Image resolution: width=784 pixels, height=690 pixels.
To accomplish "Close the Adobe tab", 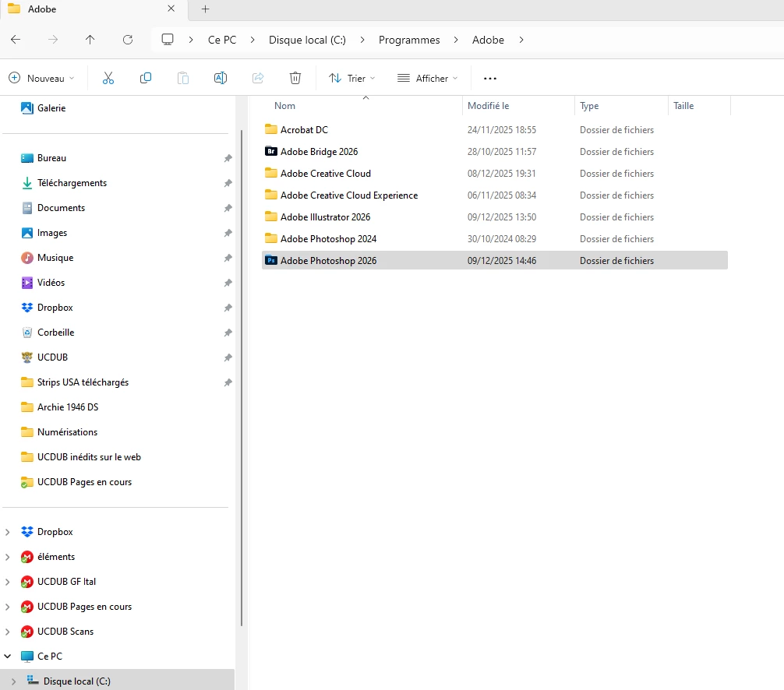I will [171, 9].
